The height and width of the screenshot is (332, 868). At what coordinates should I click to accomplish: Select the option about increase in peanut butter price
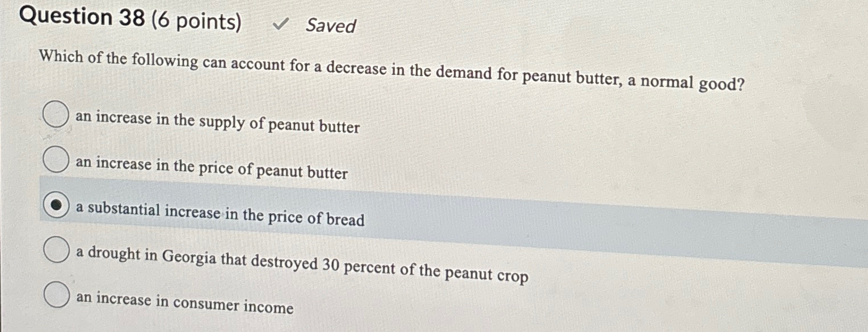[x=56, y=161]
